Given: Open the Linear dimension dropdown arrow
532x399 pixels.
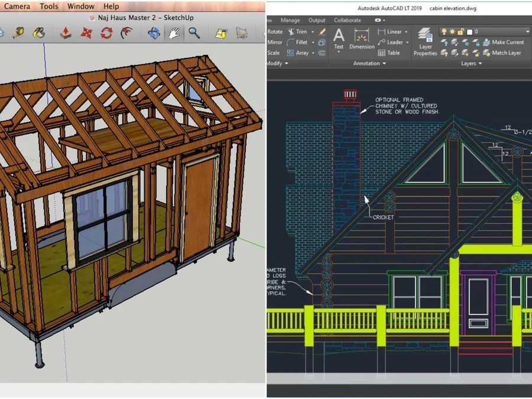Looking at the screenshot, I should pyautogui.click(x=407, y=32).
